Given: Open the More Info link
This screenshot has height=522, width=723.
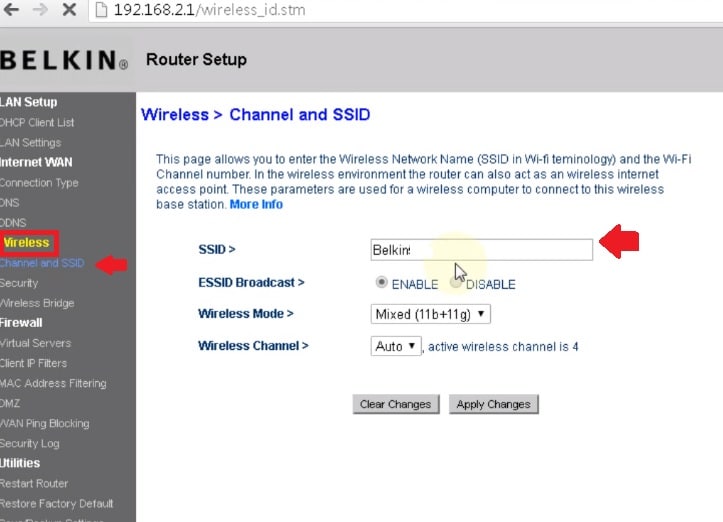Looking at the screenshot, I should [256, 204].
